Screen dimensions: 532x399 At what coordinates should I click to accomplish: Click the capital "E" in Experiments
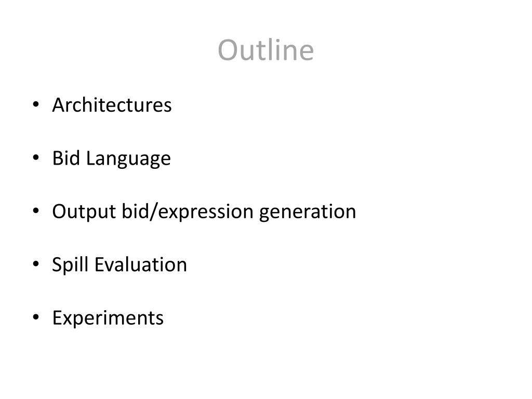click(x=57, y=318)
